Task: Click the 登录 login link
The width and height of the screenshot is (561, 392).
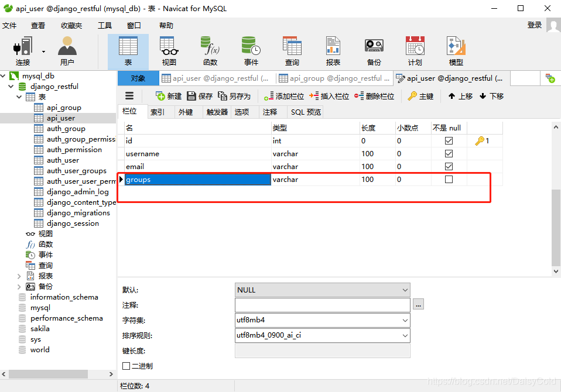Action: tap(535, 25)
